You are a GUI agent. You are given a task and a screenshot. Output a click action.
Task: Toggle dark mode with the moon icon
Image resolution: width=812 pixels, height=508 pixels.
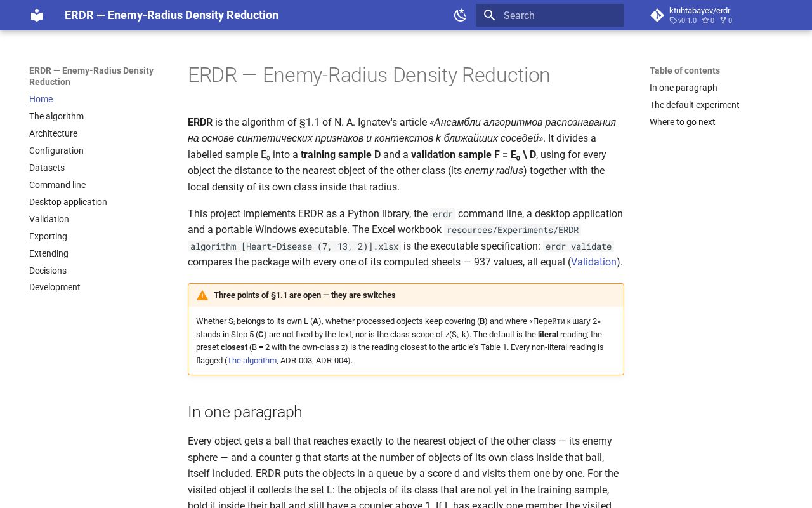(x=461, y=15)
